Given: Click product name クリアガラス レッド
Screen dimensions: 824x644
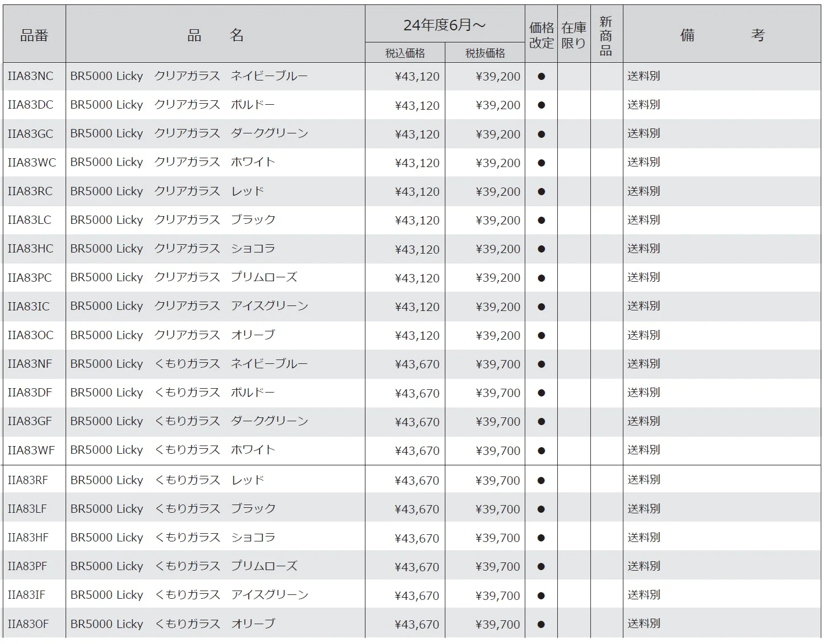Looking at the screenshot, I should (208, 191).
